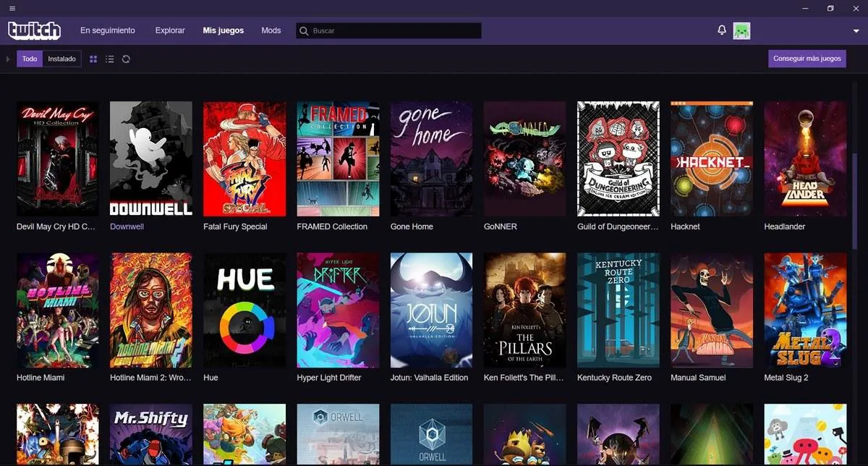Open the hamburger menu in the title bar

[x=12, y=8]
